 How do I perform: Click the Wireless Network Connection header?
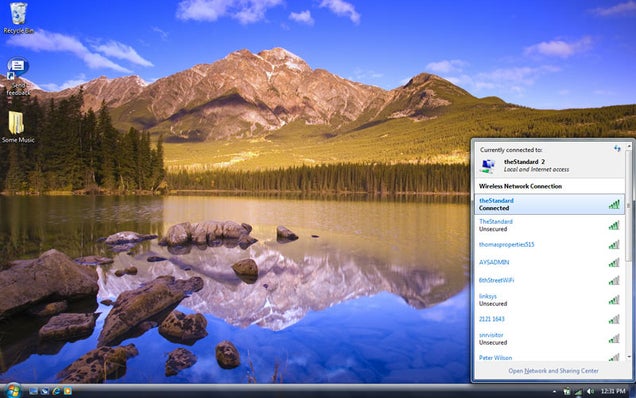[520, 186]
